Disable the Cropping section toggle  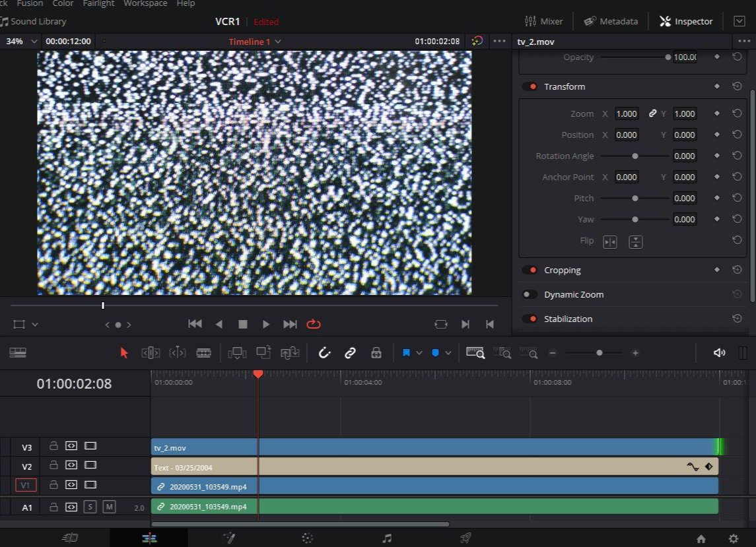tap(530, 270)
